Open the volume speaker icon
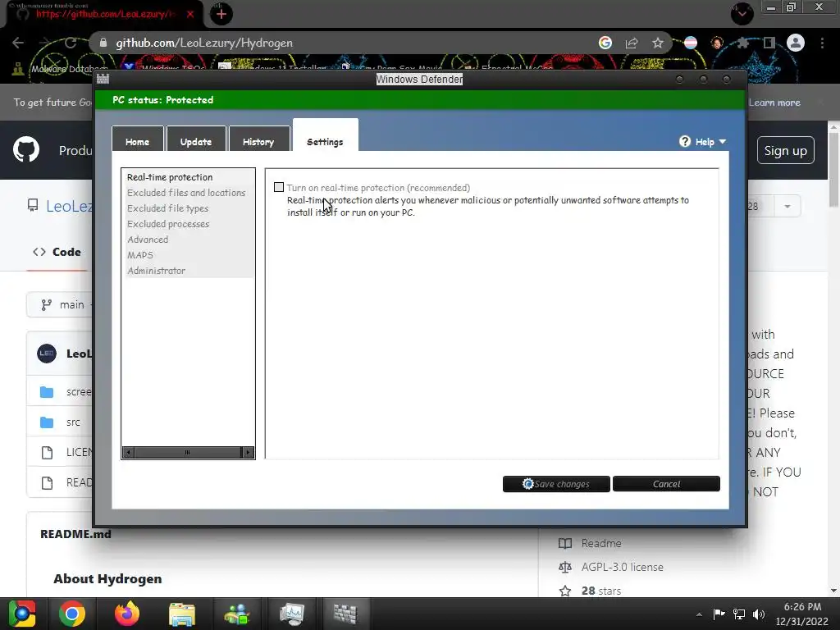840x630 pixels. point(759,614)
